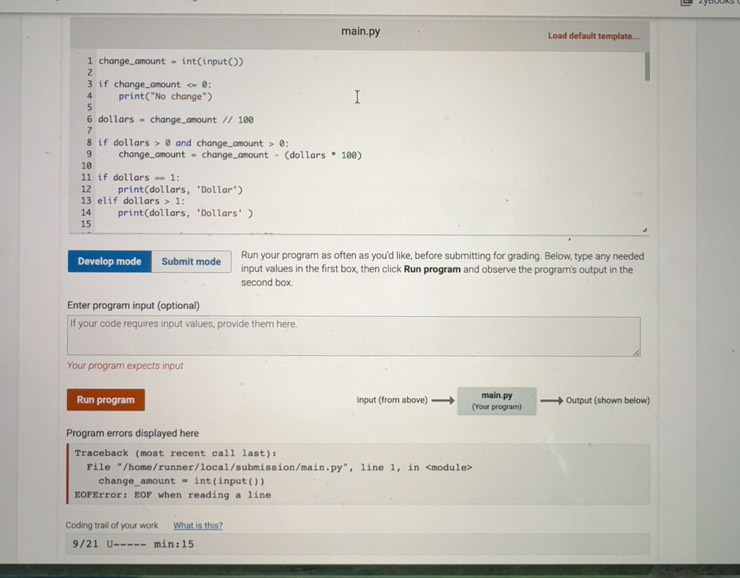Click the main.py box in flow diagram
Viewport: 740px width, 578px height.
click(x=497, y=401)
